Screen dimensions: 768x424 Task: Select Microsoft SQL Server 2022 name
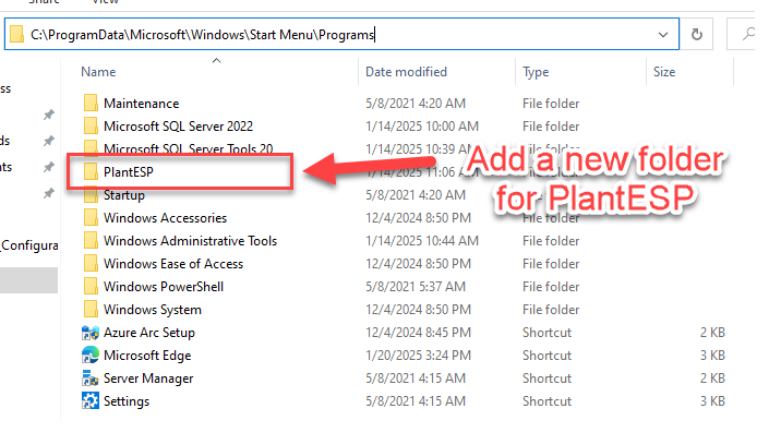178,126
